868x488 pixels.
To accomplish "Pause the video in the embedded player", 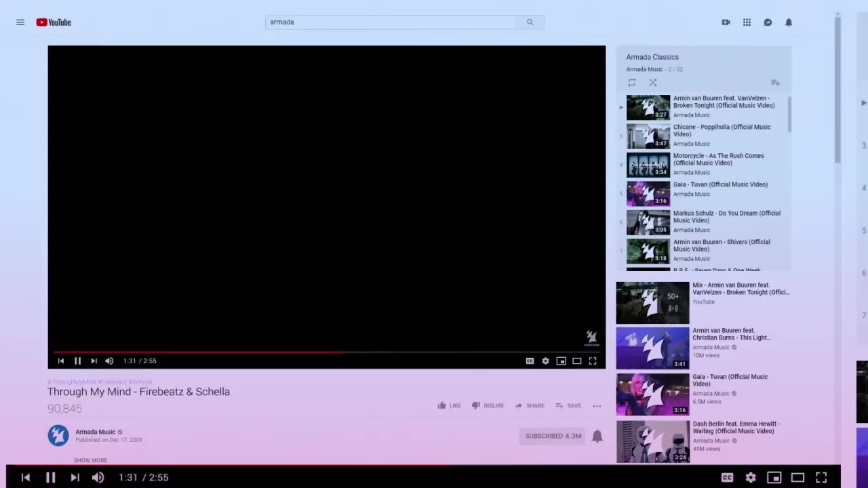I will point(77,361).
